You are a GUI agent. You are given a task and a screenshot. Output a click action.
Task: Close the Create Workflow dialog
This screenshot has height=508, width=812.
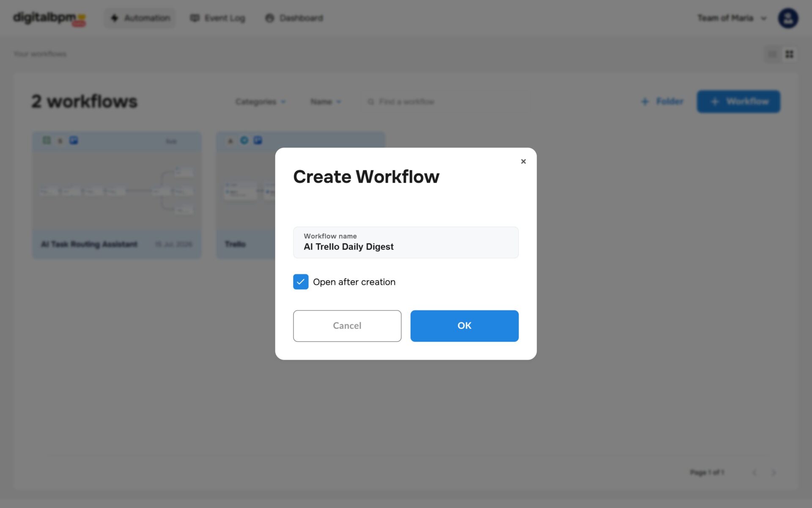pos(523,161)
